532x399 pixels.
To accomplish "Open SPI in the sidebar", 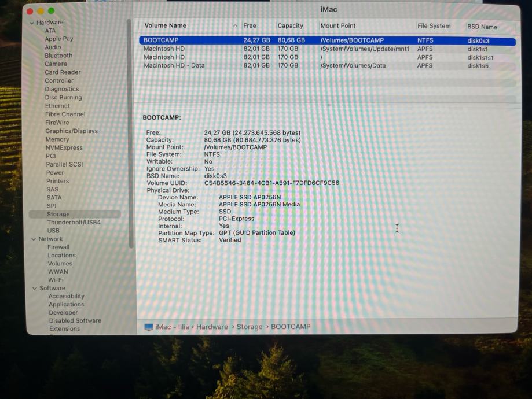I will pyautogui.click(x=52, y=206).
